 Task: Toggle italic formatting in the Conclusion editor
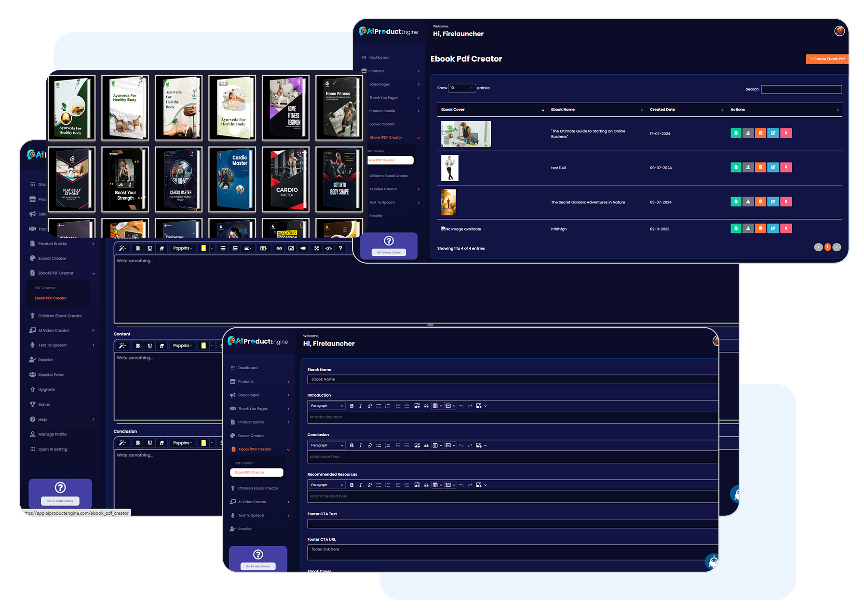coord(360,445)
